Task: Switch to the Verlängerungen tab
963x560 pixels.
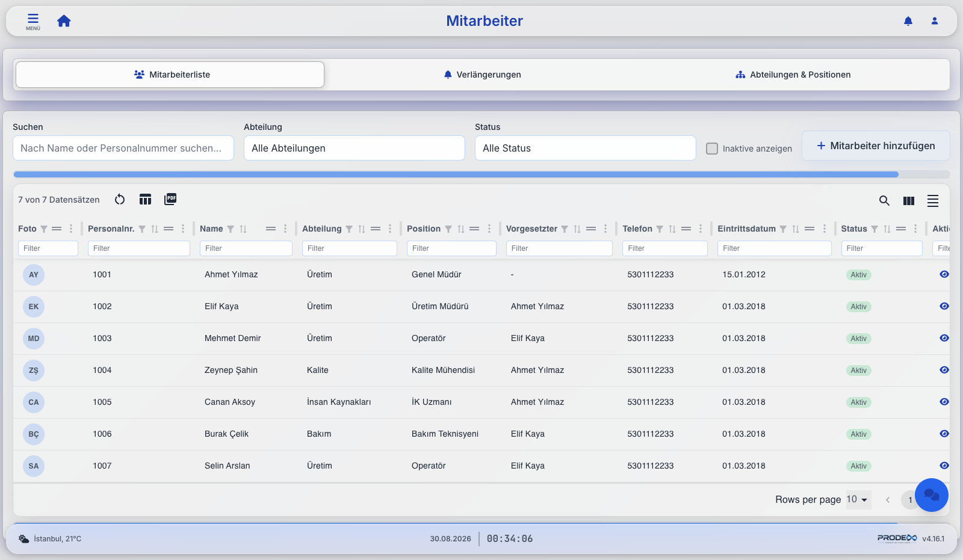Action: pyautogui.click(x=482, y=75)
